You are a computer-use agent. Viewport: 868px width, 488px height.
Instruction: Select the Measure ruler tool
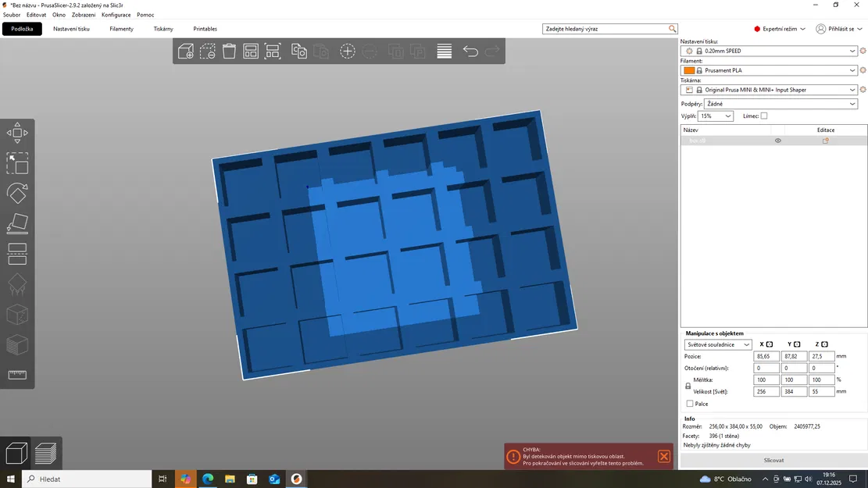coord(17,375)
